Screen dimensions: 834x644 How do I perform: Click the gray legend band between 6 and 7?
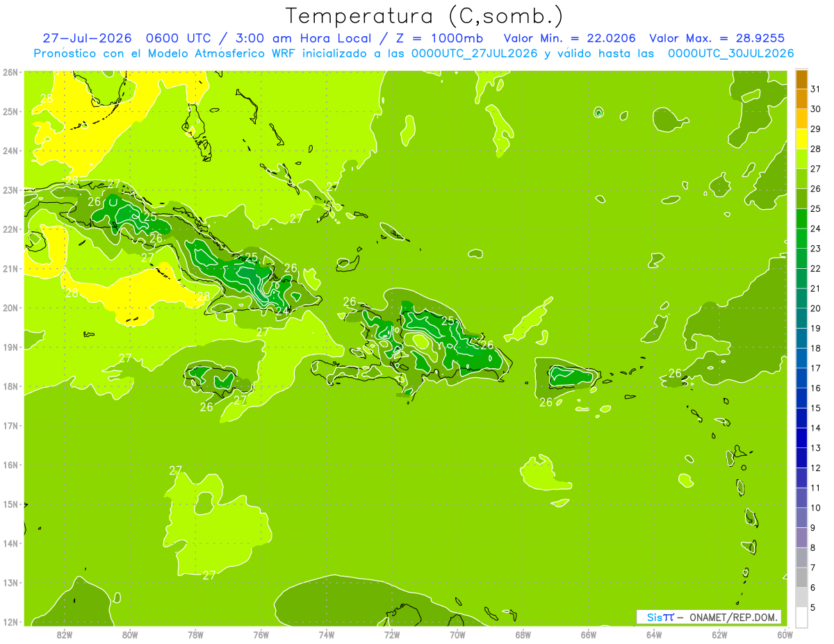(x=802, y=577)
